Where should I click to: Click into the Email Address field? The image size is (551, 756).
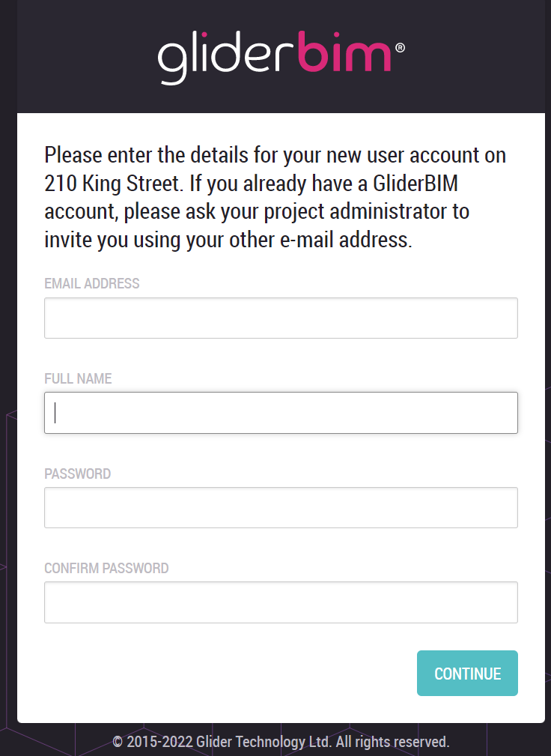pos(281,318)
